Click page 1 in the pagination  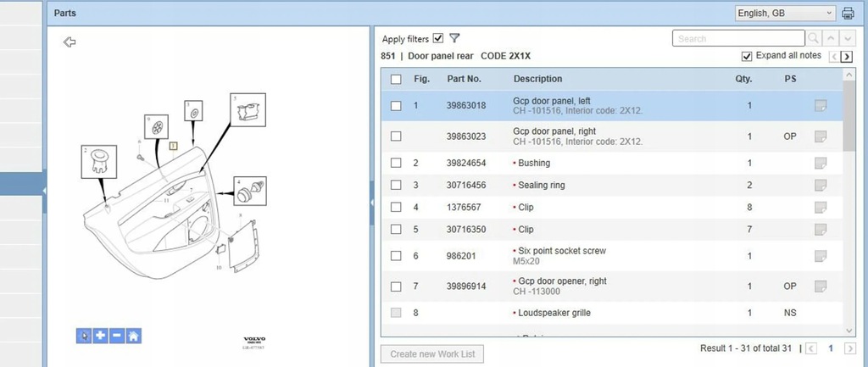(831, 348)
